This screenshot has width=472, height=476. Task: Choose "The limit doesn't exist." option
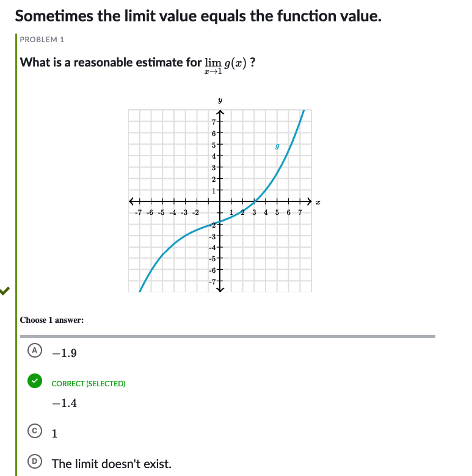(x=111, y=464)
